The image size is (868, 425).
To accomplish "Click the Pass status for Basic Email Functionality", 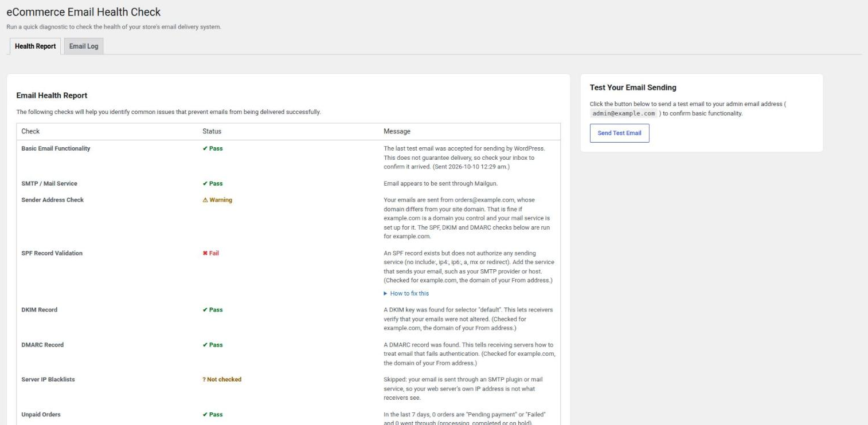I will (x=213, y=148).
